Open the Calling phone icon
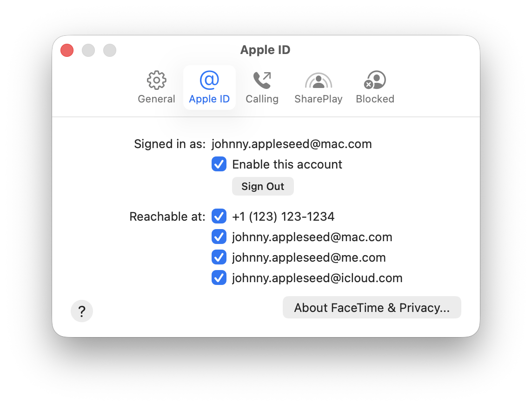Image resolution: width=532 pixels, height=406 pixels. 262,80
